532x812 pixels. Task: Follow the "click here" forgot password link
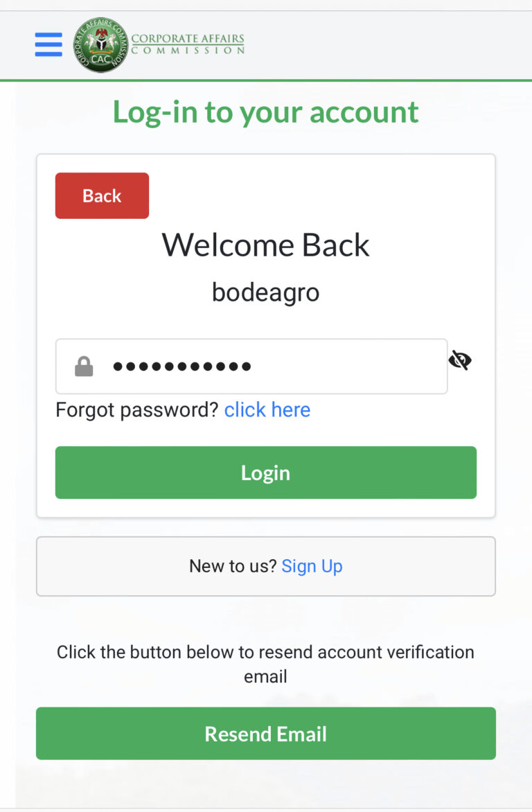pos(267,410)
